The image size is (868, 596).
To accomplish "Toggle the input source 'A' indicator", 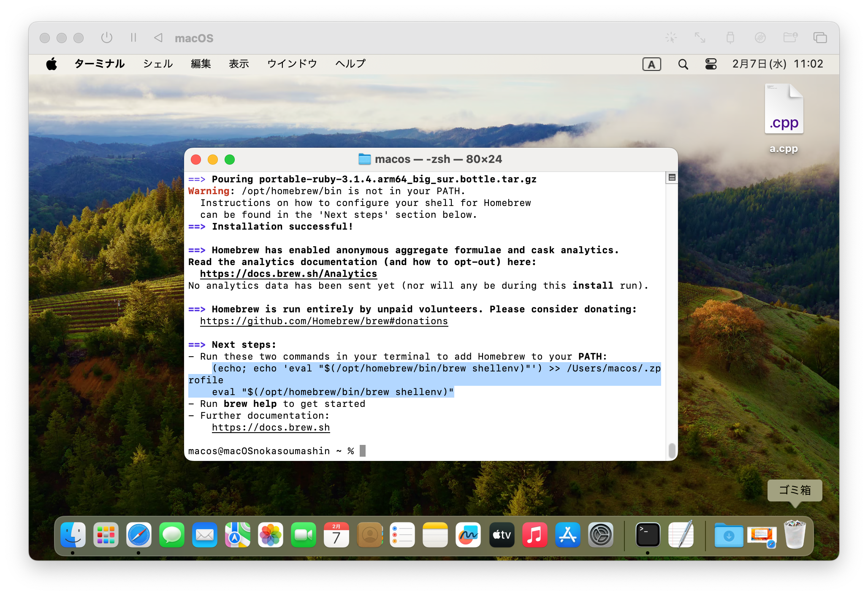I will tap(651, 64).
